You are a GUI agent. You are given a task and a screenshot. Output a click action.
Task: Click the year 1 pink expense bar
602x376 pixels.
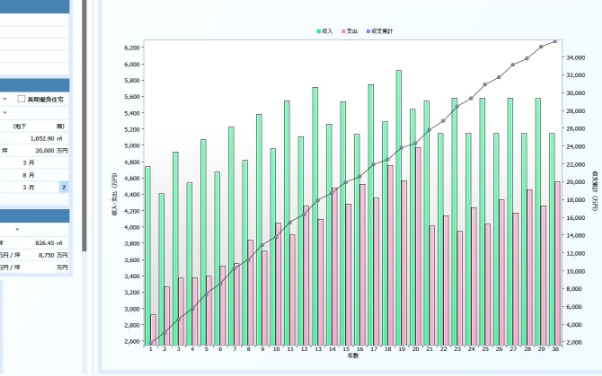(153, 330)
